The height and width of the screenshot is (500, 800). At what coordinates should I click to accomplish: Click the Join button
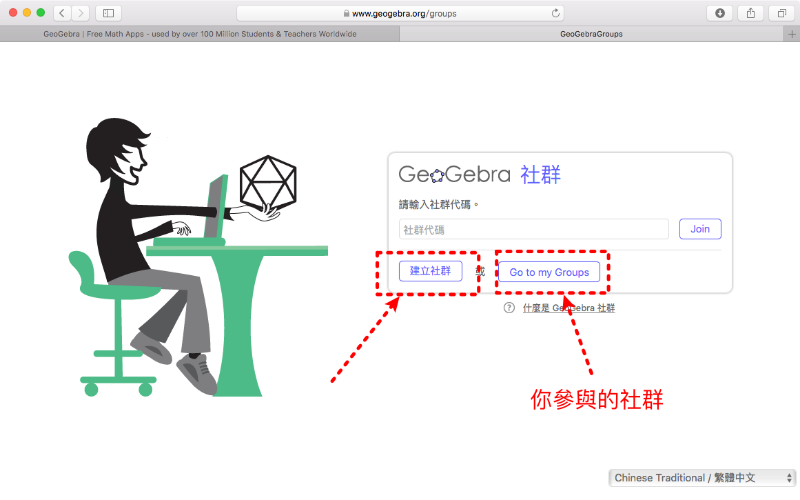pyautogui.click(x=700, y=229)
